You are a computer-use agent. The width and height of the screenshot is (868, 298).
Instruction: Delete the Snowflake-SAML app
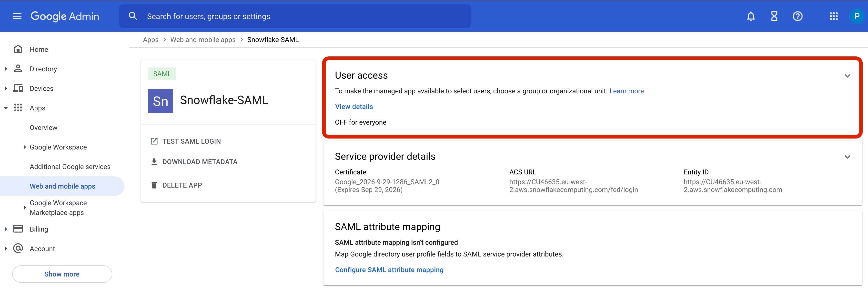pyautogui.click(x=182, y=185)
